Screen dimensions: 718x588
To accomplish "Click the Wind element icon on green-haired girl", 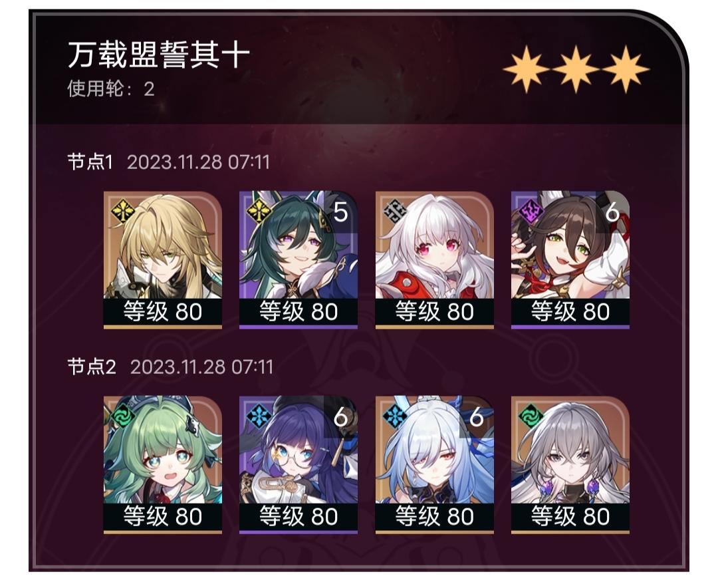I will point(122,416).
